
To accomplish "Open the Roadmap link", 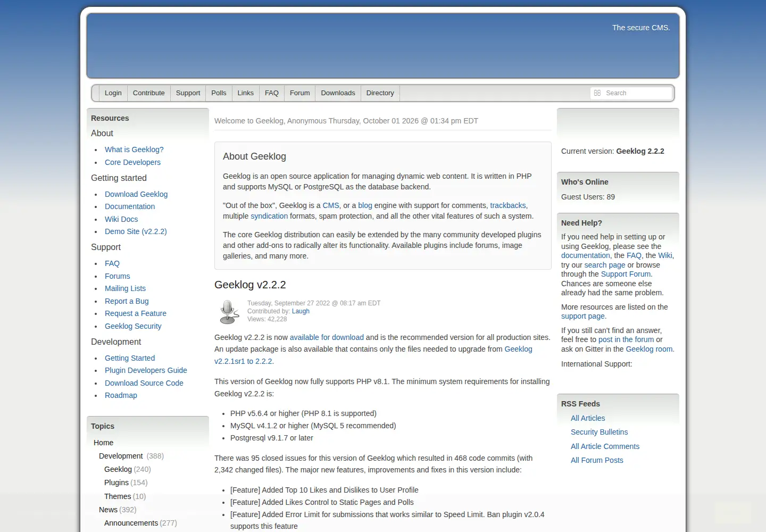I will click(121, 395).
